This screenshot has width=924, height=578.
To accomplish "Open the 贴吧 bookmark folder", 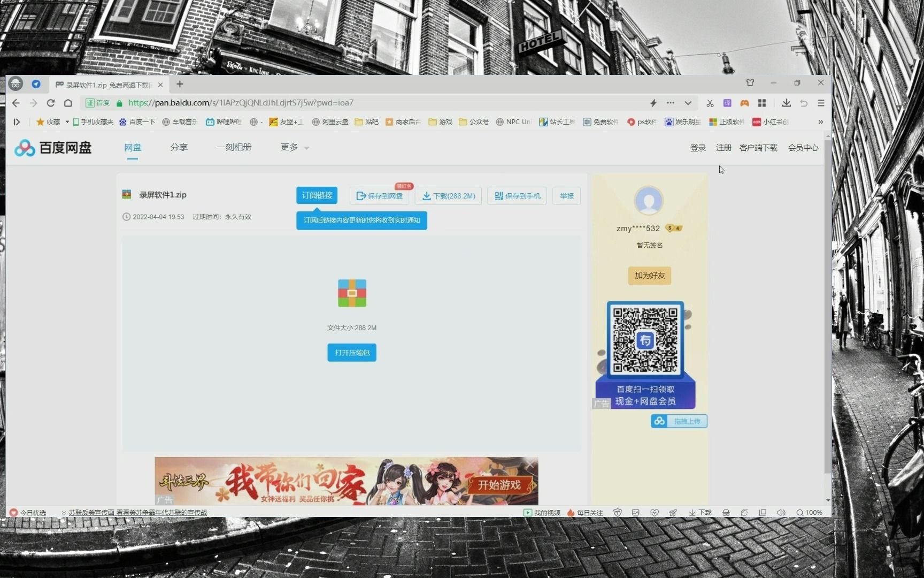I will 367,122.
